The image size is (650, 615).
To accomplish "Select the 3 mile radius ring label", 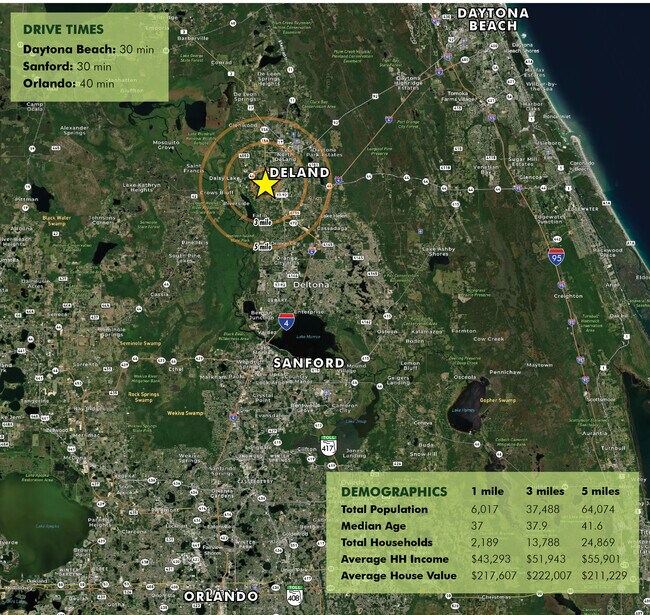I will click(262, 223).
